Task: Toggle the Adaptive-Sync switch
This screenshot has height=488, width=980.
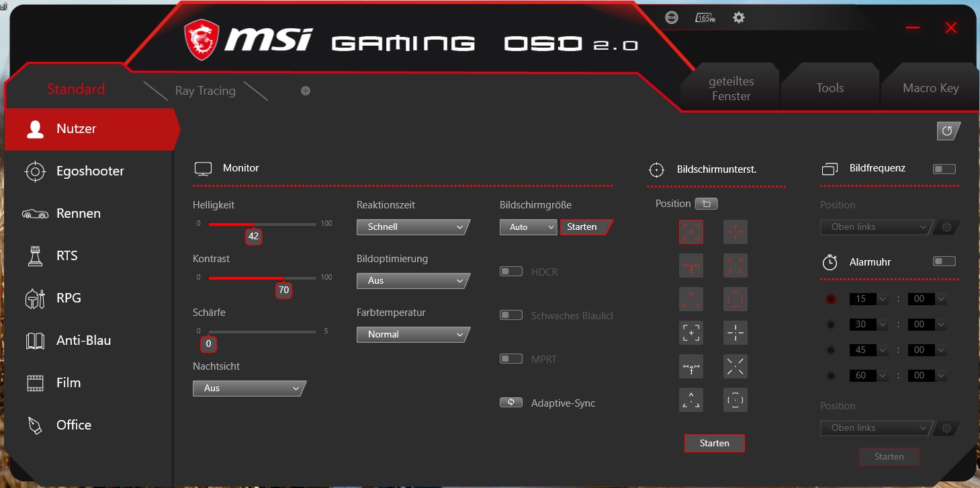Action: coord(511,403)
